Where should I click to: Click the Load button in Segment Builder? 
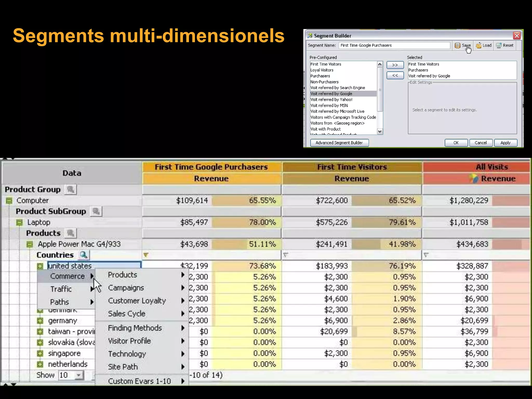pyautogui.click(x=483, y=45)
